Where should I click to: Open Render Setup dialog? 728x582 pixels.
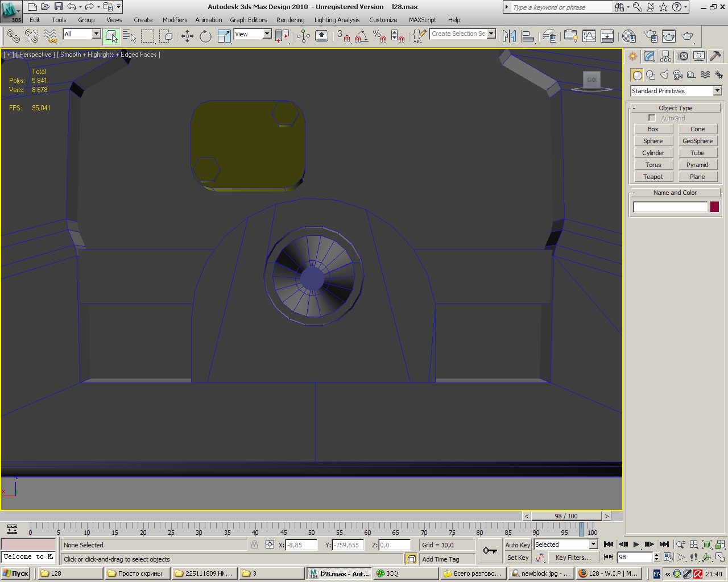point(651,36)
